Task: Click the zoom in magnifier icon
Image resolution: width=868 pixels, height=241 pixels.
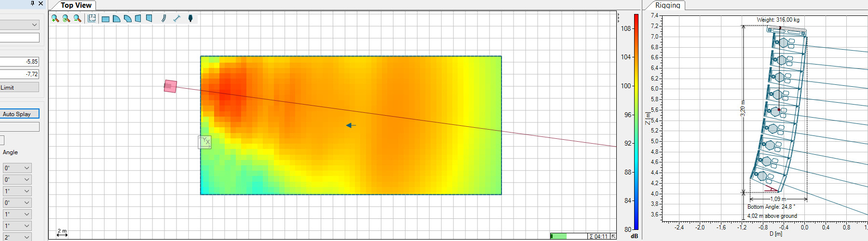Action: [x=55, y=18]
